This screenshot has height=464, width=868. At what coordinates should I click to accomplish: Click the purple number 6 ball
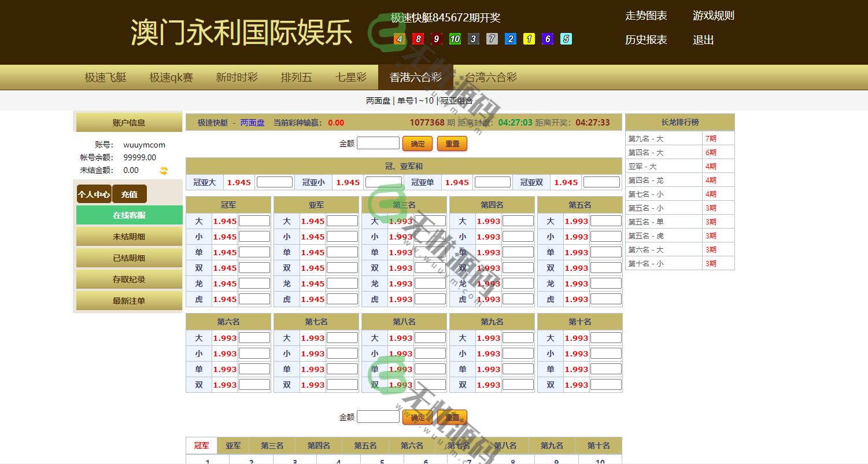click(x=547, y=39)
